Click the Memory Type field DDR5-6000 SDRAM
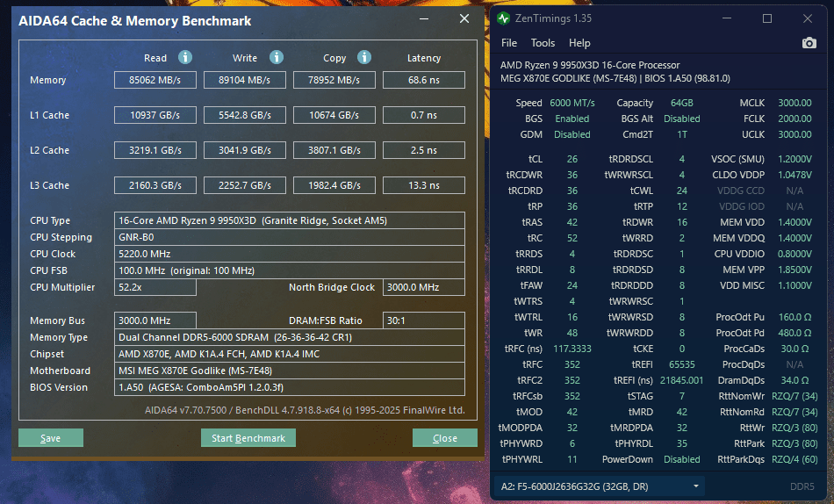The height and width of the screenshot is (504, 834). coord(290,337)
